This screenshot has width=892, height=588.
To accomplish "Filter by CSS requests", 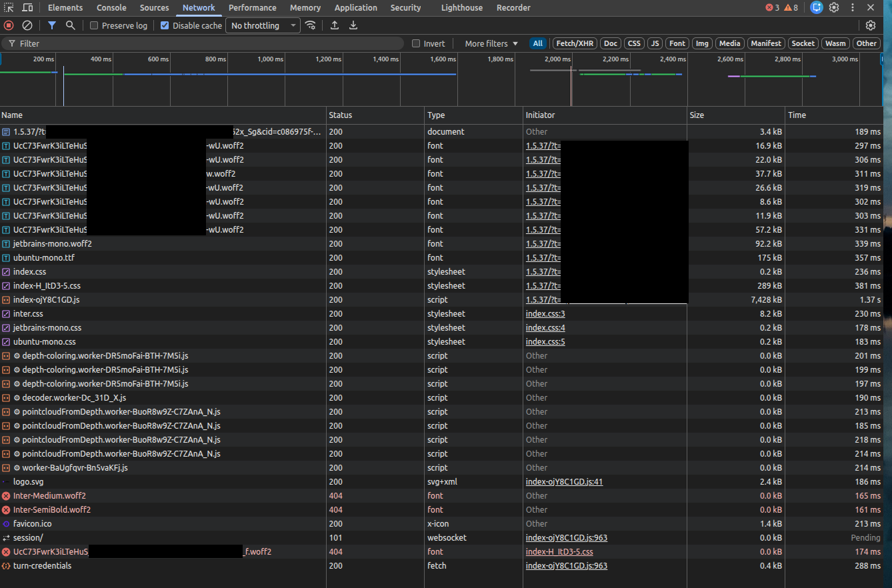I will [x=634, y=43].
